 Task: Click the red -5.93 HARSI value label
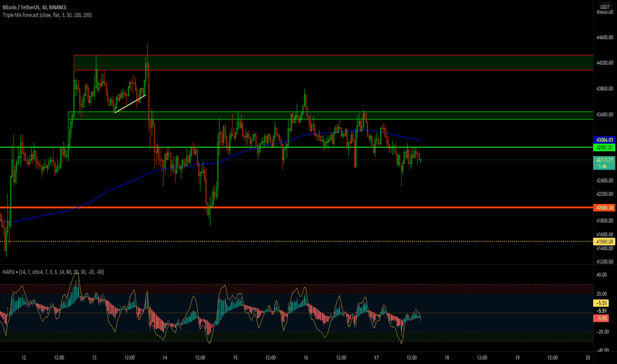(x=601, y=318)
